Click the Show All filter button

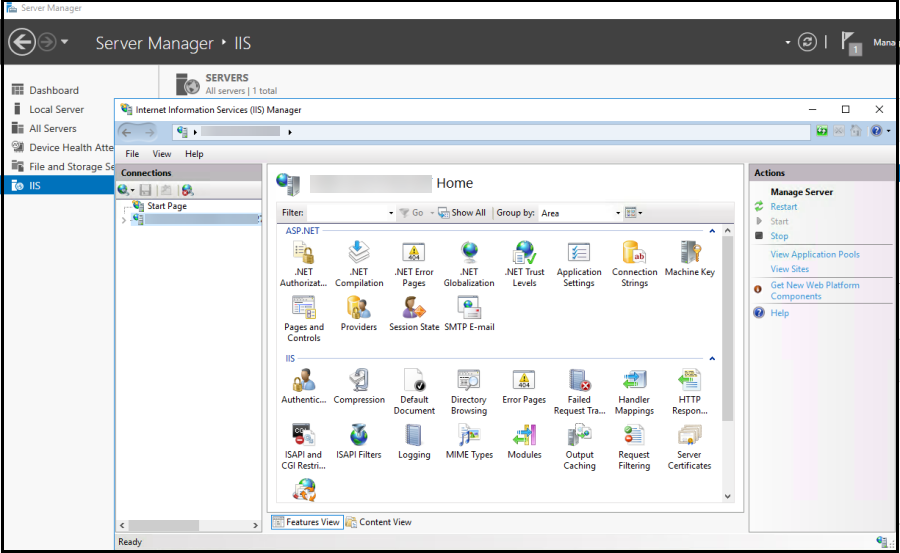462,213
